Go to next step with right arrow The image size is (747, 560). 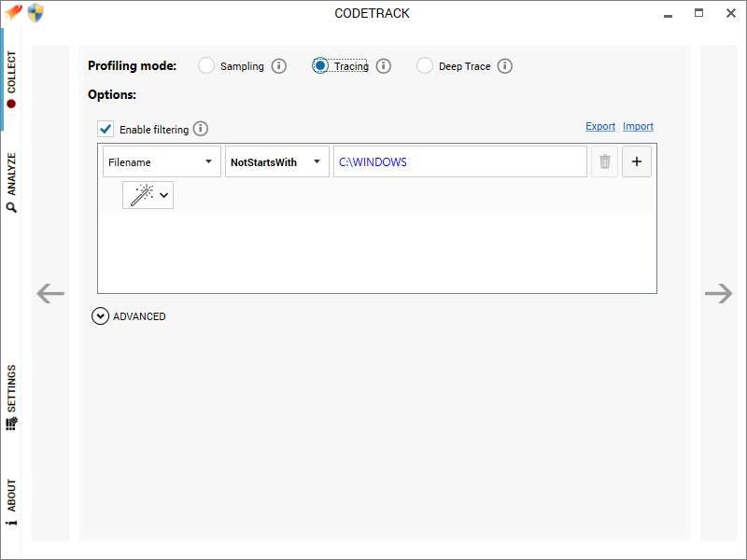(718, 293)
